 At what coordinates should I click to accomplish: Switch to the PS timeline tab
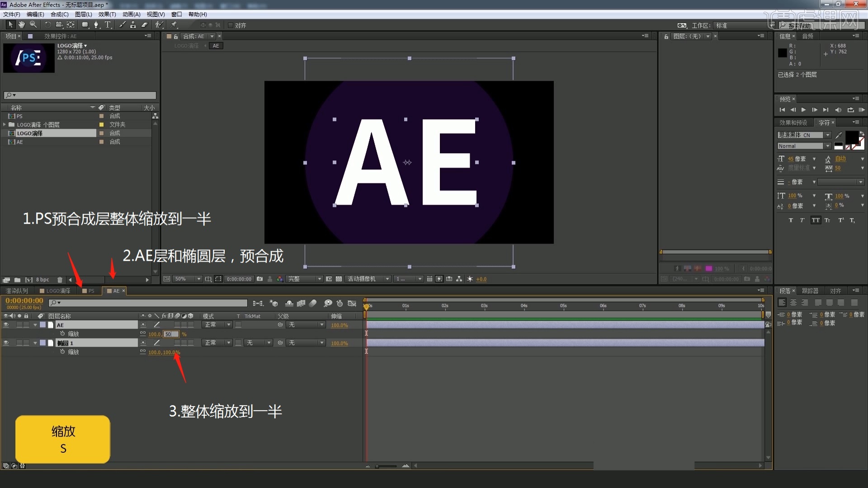coord(89,291)
